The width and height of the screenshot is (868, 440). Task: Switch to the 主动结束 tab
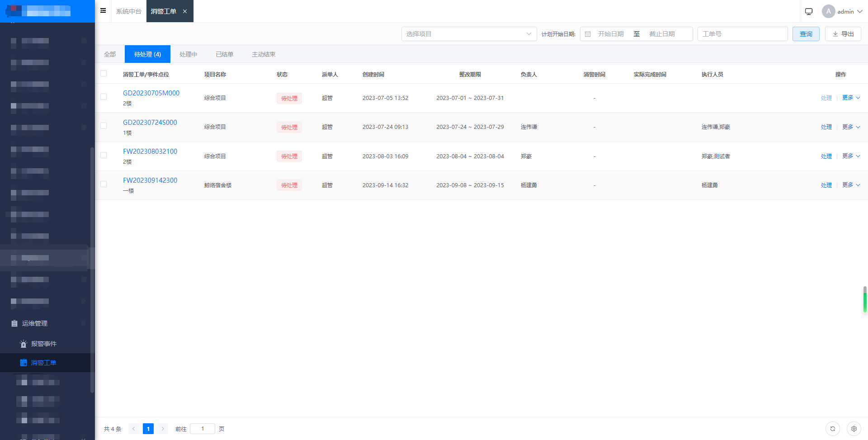pyautogui.click(x=264, y=54)
